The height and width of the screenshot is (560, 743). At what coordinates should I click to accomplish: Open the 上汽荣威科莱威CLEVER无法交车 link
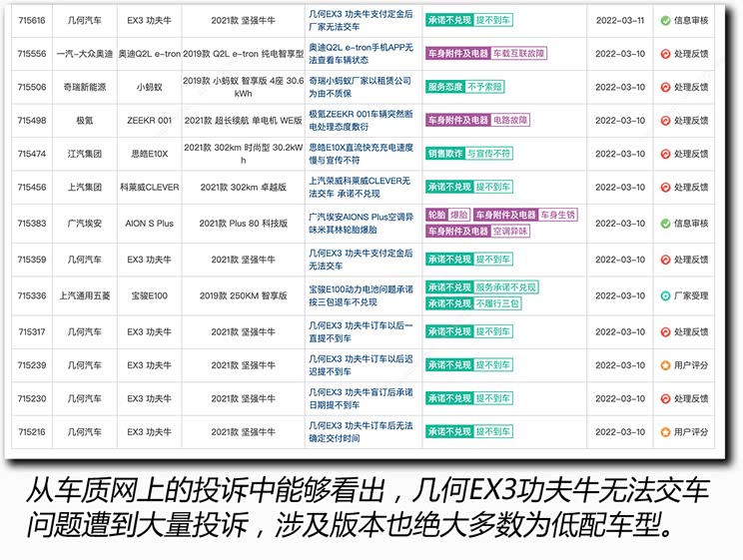click(x=360, y=187)
